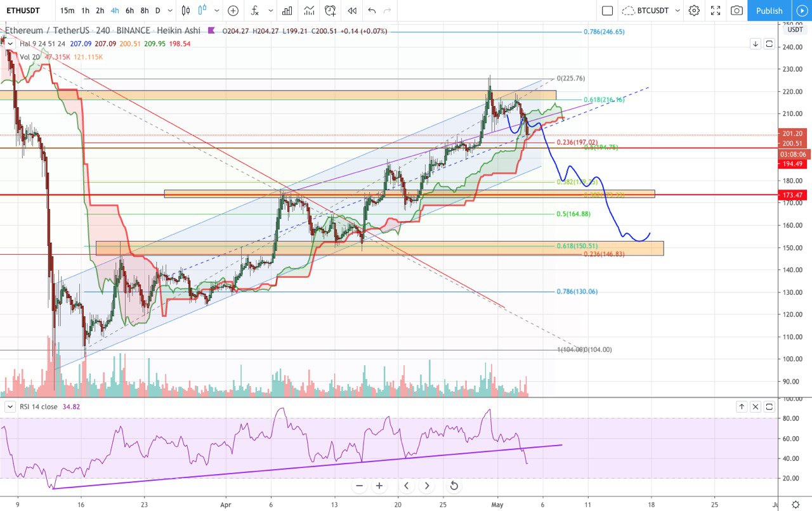Click the Publish button
The image size is (812, 511).
tap(769, 10)
